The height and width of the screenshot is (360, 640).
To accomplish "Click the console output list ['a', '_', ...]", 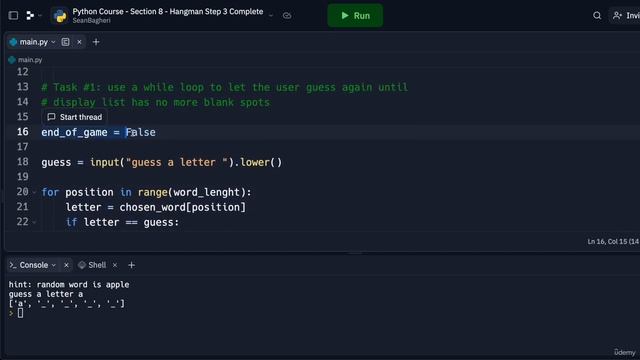I will (x=67, y=304).
